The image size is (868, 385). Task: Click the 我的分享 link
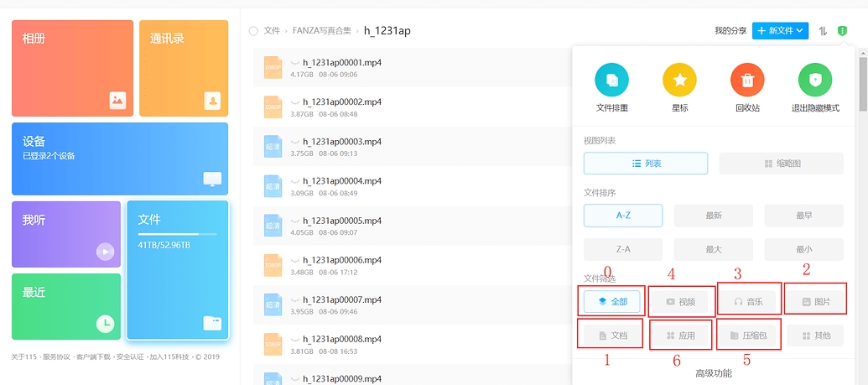(730, 31)
